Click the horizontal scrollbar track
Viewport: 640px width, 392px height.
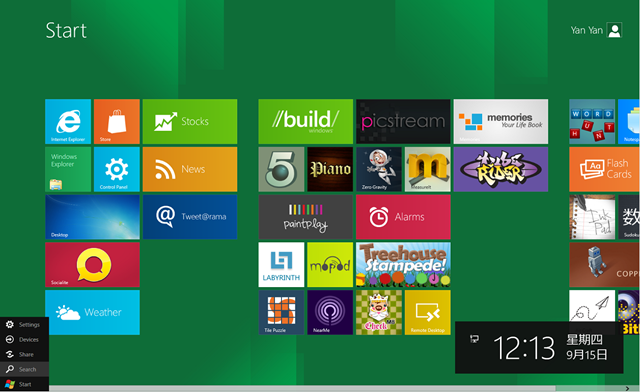point(302,388)
